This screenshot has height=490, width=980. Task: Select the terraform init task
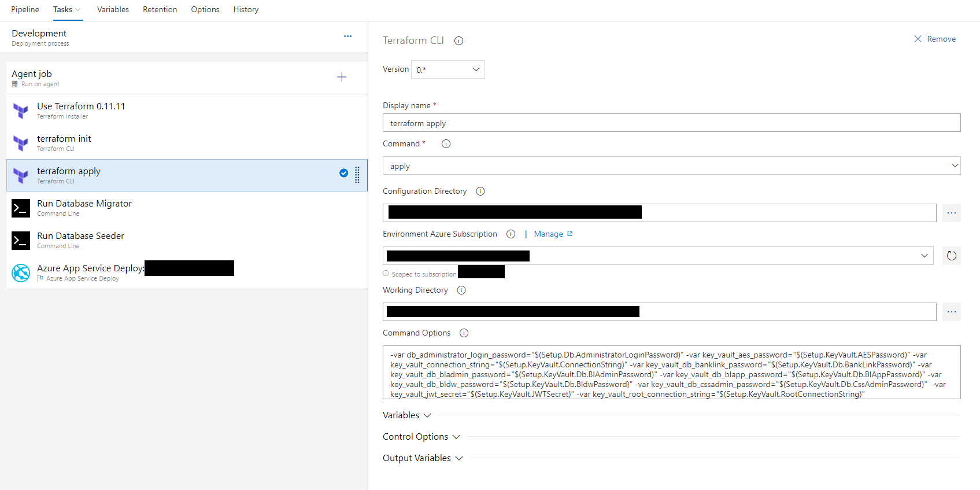tap(187, 143)
